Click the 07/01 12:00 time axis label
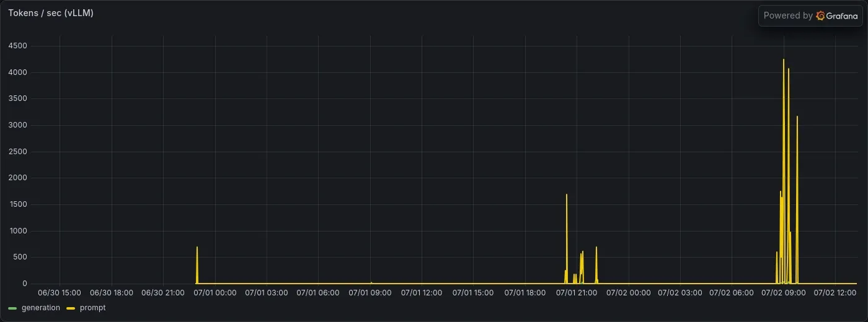Image resolution: width=868 pixels, height=322 pixels. point(422,292)
